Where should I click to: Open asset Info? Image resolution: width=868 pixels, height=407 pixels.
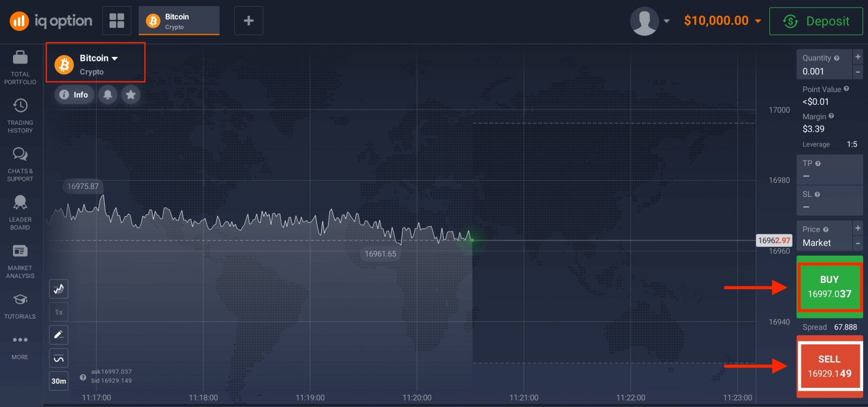coord(74,95)
